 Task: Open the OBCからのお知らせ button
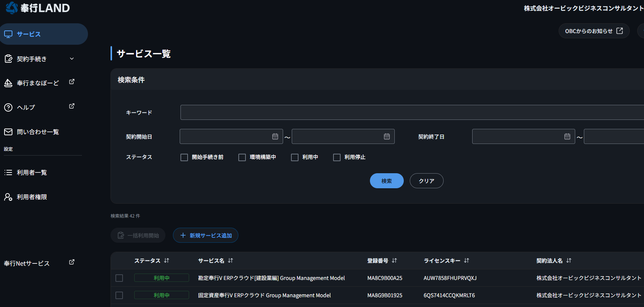tap(594, 31)
